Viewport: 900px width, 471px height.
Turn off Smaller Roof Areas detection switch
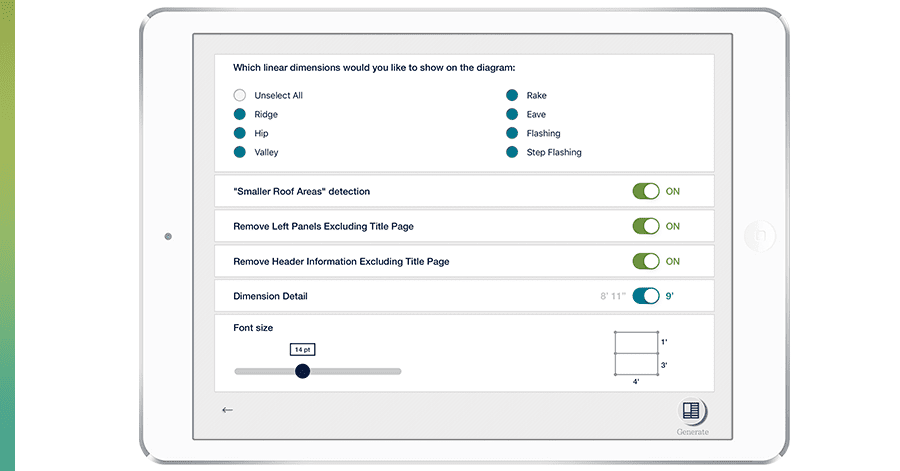click(x=646, y=191)
